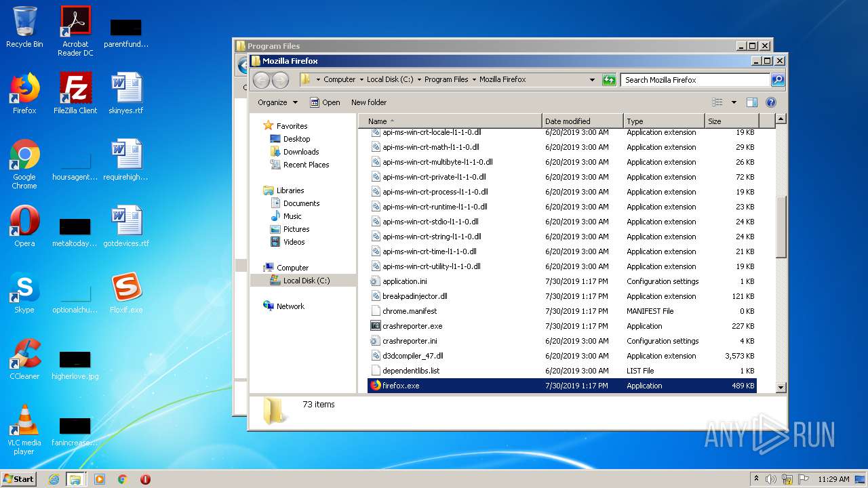The height and width of the screenshot is (488, 868).
Task: Open the Firefox desktop shortcut
Action: 24,94
